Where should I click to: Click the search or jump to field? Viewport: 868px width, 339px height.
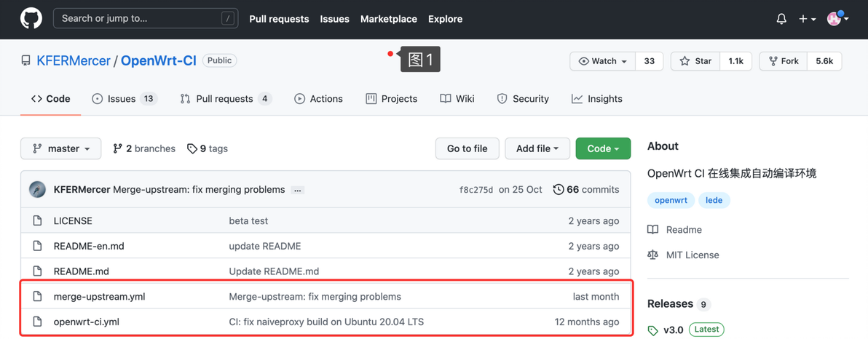146,19
